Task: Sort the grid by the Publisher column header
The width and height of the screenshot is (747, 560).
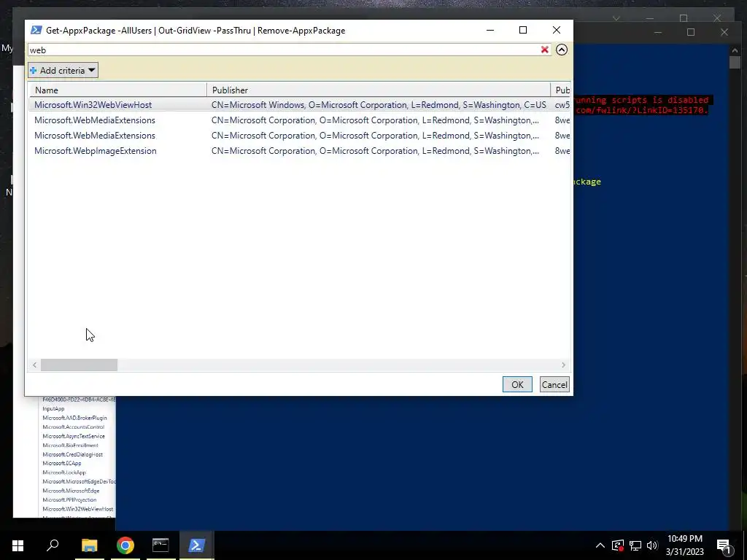Action: point(379,90)
